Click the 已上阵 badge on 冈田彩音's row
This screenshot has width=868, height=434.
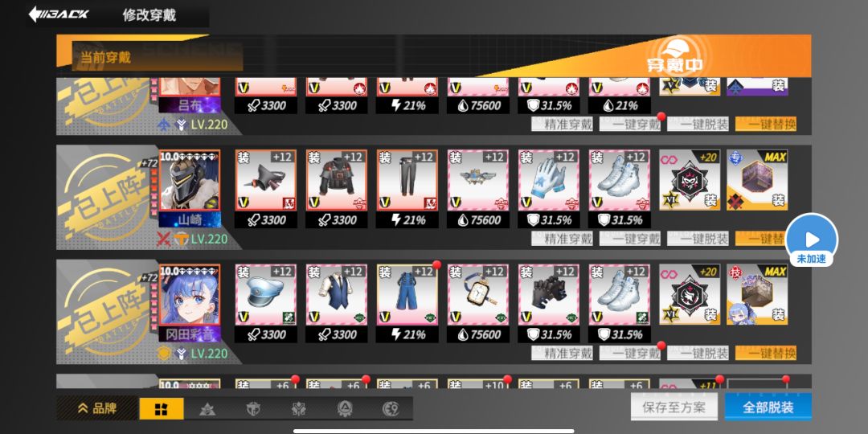coord(108,311)
